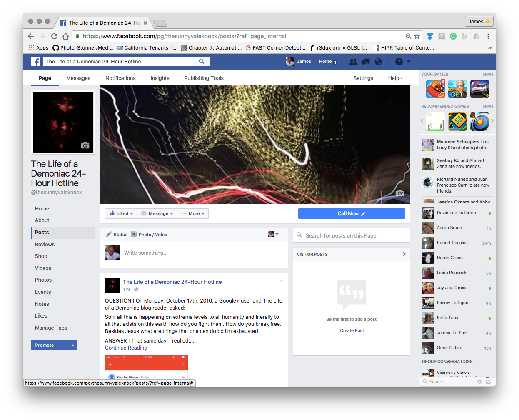This screenshot has height=420, width=519.
Task: Open the Help dropdown menu
Action: (x=395, y=78)
